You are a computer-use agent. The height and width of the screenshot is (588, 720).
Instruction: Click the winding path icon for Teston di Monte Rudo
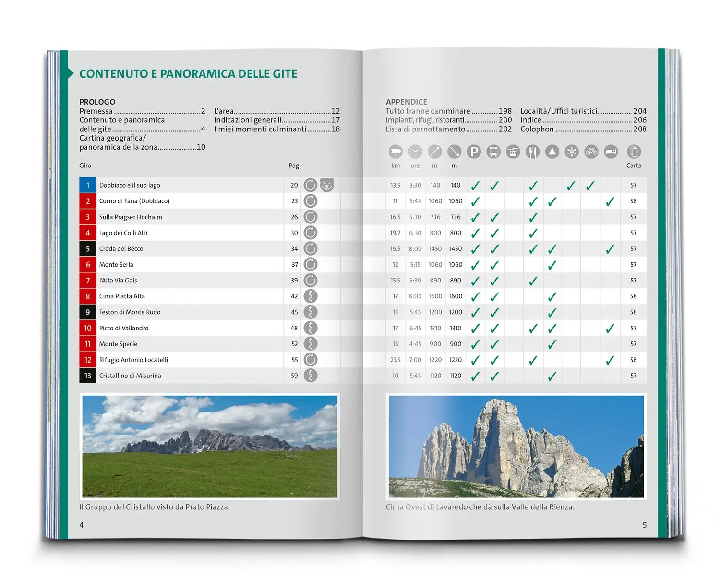[311, 312]
